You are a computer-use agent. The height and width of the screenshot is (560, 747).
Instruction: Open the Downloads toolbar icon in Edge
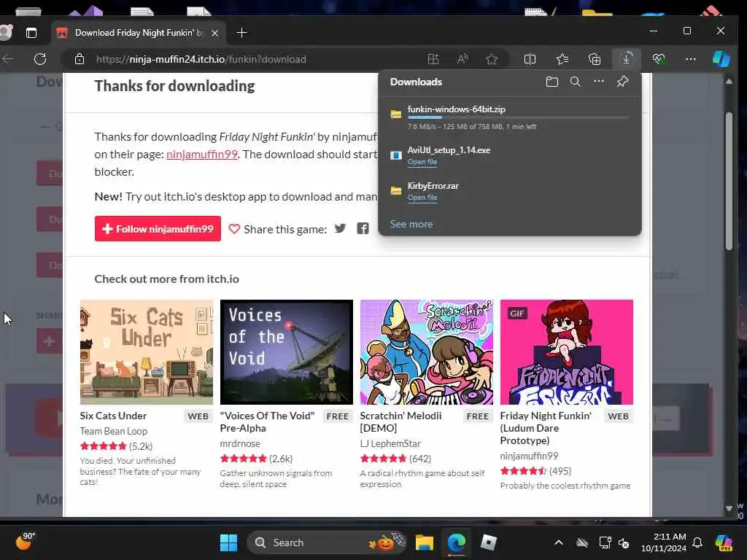pos(627,59)
